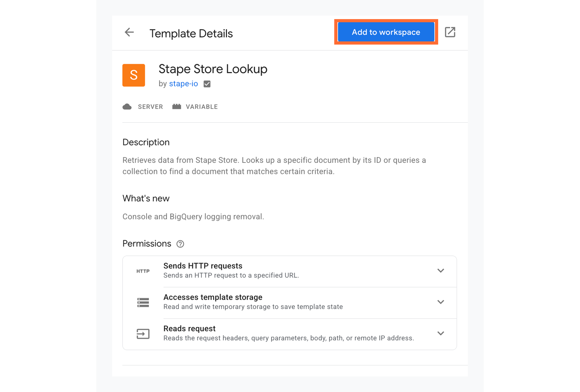Viewport: 580px width, 392px height.
Task: Expand the Reads request permission
Action: [x=440, y=333]
